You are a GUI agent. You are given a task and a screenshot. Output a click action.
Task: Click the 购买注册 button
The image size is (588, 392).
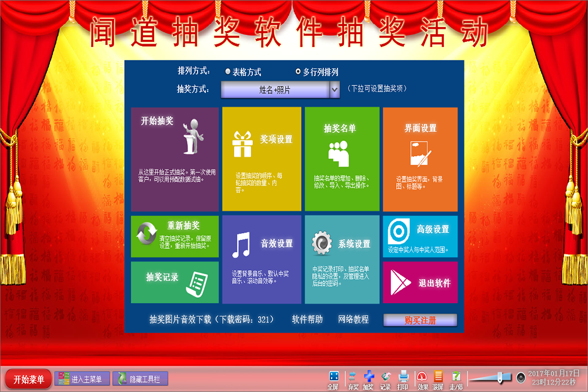pos(420,320)
